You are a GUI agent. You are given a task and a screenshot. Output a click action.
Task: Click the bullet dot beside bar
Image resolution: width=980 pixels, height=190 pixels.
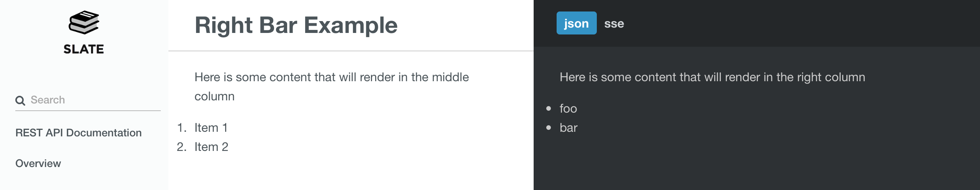coord(549,128)
